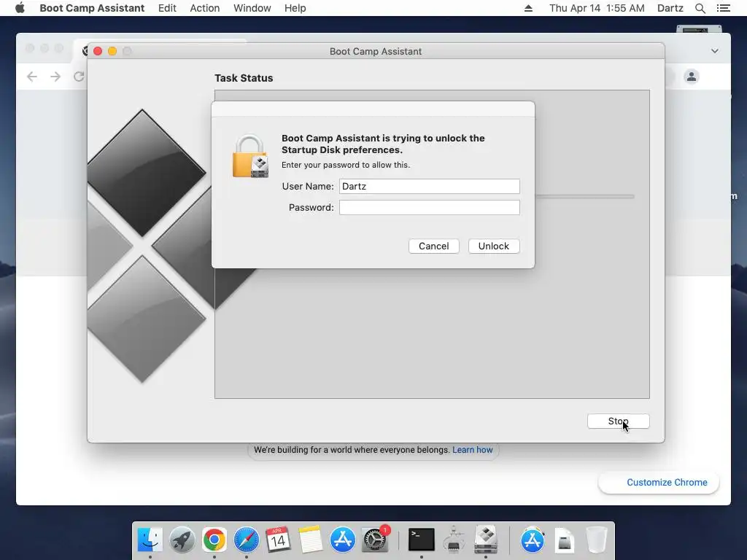Viewport: 747px width, 560px height.
Task: Open the Action menu
Action: click(x=205, y=8)
